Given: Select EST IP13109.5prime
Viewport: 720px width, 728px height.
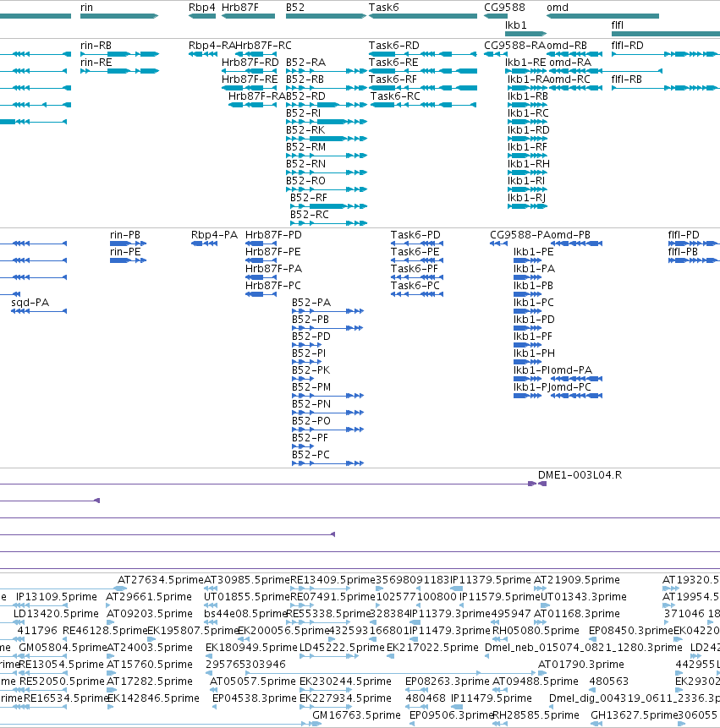Looking at the screenshot, I should point(56,597).
